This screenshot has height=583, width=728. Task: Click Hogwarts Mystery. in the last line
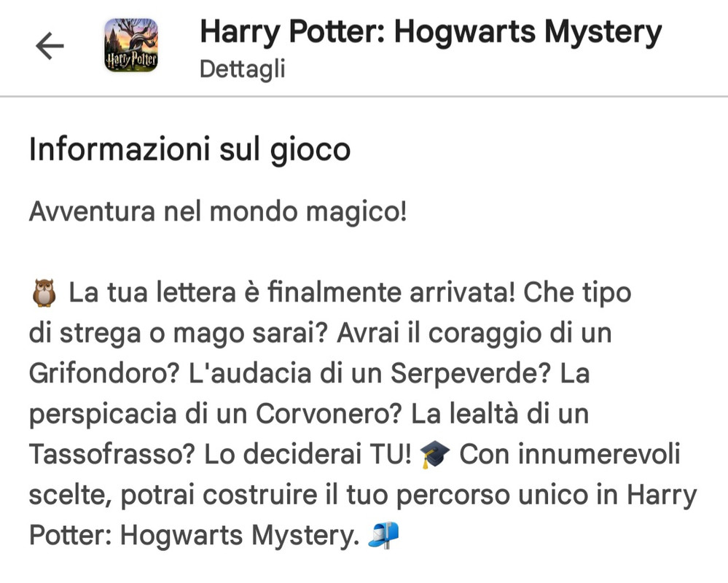(240, 536)
